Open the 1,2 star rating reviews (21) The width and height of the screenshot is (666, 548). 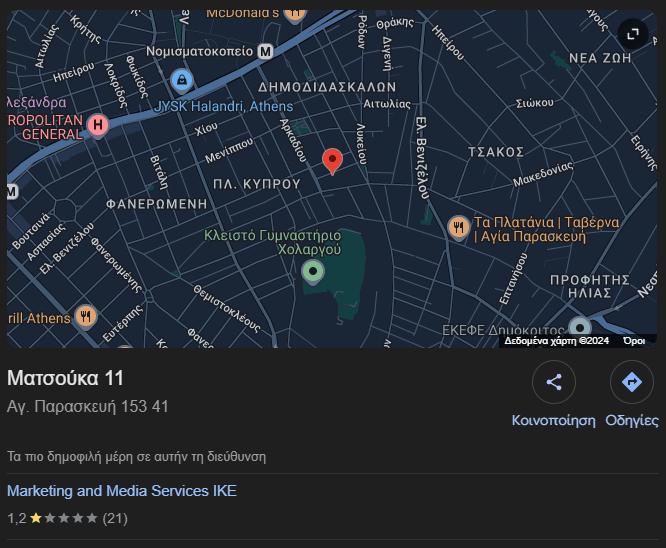click(68, 519)
